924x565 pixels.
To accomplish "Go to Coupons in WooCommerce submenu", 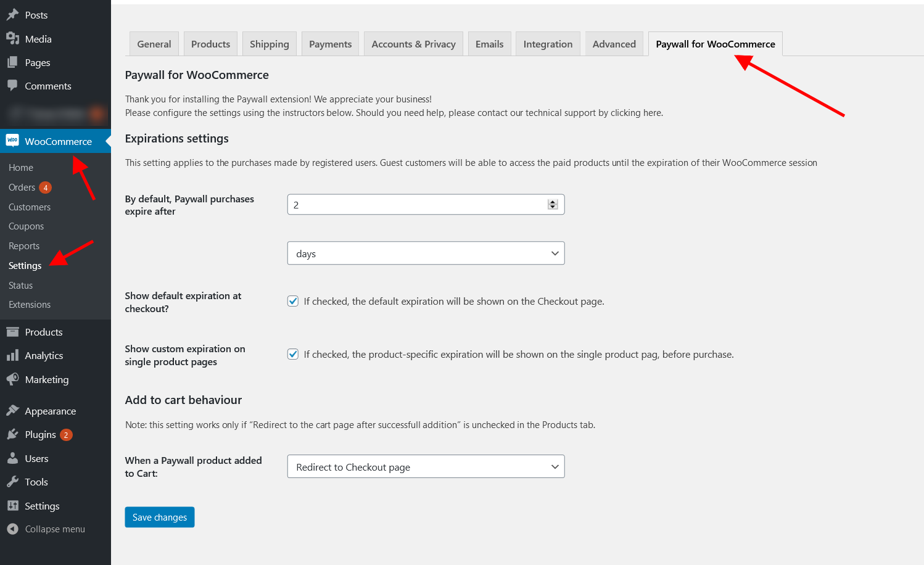I will click(26, 226).
